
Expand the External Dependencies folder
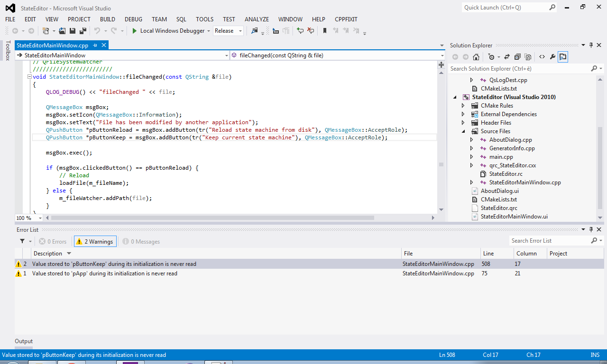point(463,114)
